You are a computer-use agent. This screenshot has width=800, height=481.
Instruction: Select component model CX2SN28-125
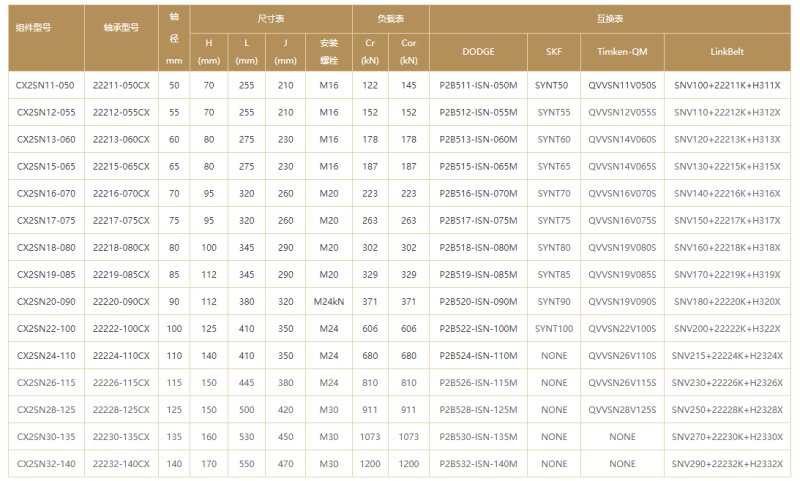[46, 410]
